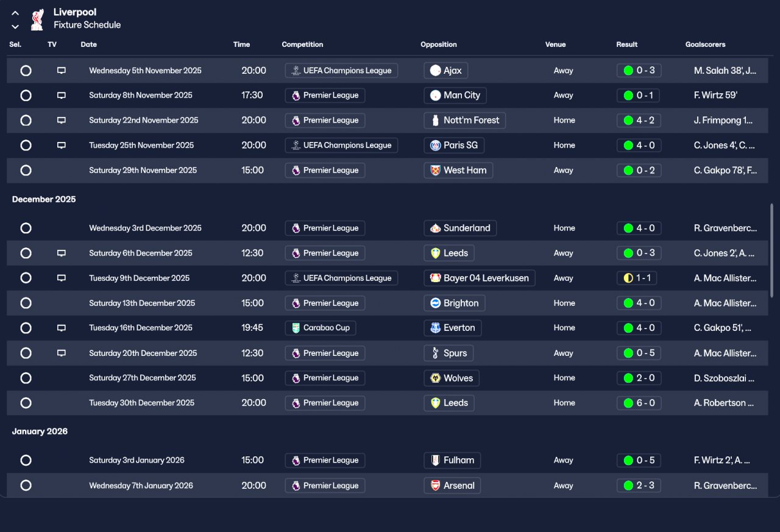780x532 pixels.
Task: Click the Ajax club badge
Action: click(435, 71)
